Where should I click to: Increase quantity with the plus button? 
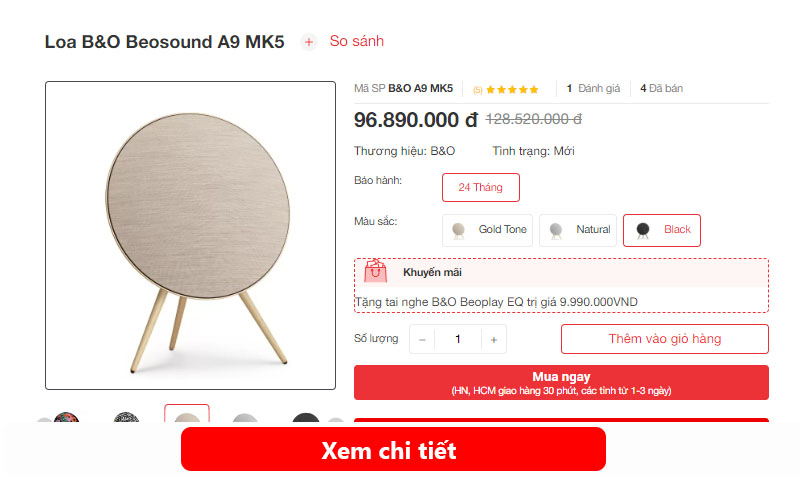[493, 340]
